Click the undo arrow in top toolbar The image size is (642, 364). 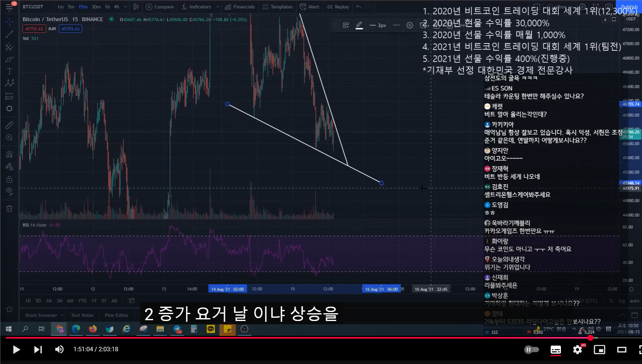pos(358,7)
